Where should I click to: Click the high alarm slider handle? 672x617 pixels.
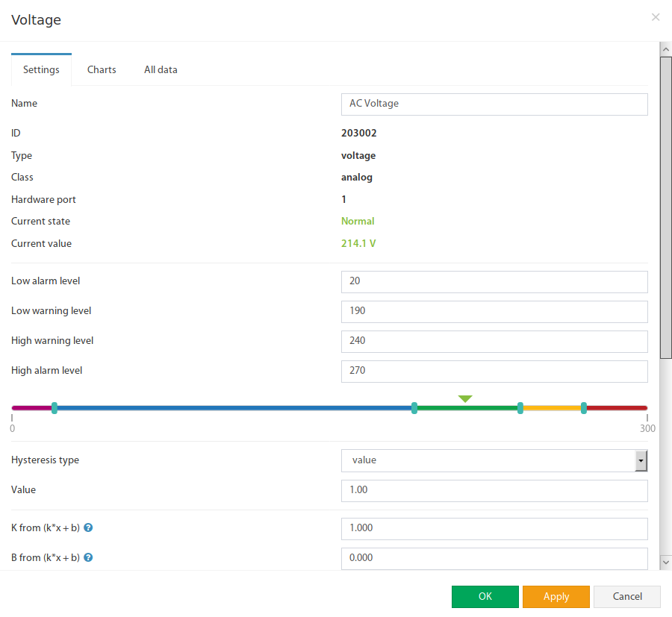pos(584,408)
